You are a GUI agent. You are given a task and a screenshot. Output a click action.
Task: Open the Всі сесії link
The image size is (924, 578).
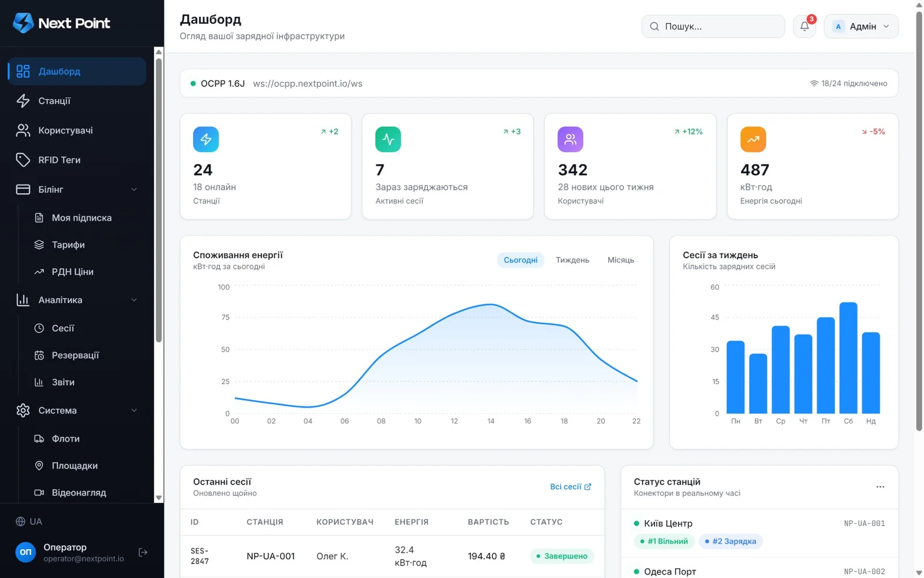point(571,487)
